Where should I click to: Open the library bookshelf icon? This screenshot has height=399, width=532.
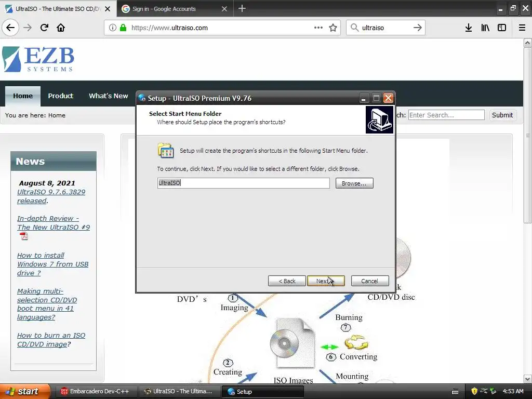point(485,28)
